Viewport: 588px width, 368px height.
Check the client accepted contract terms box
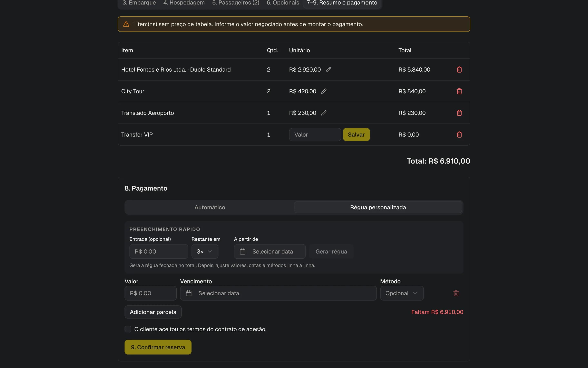(128, 329)
